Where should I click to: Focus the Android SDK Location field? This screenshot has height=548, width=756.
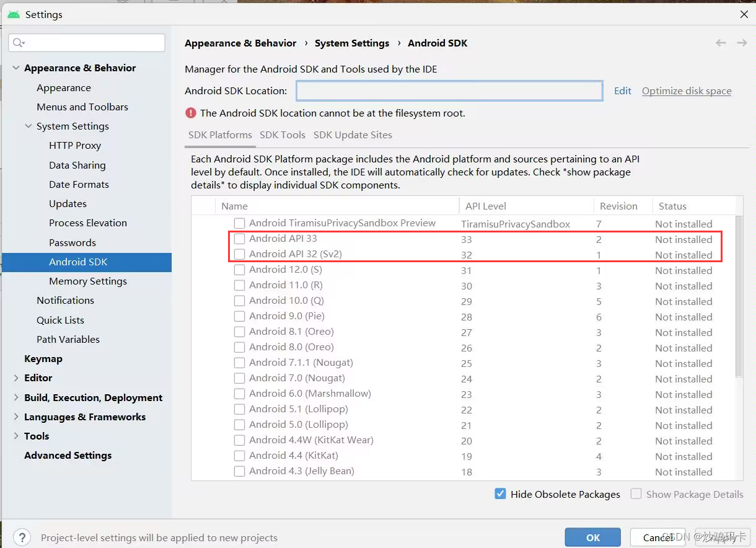click(449, 91)
